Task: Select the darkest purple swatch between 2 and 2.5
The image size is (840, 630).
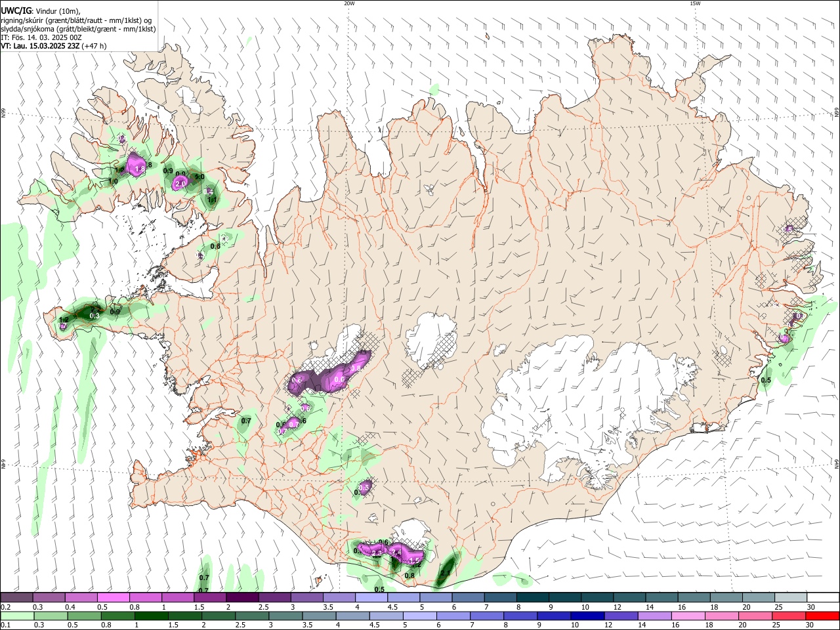Action: (242, 598)
